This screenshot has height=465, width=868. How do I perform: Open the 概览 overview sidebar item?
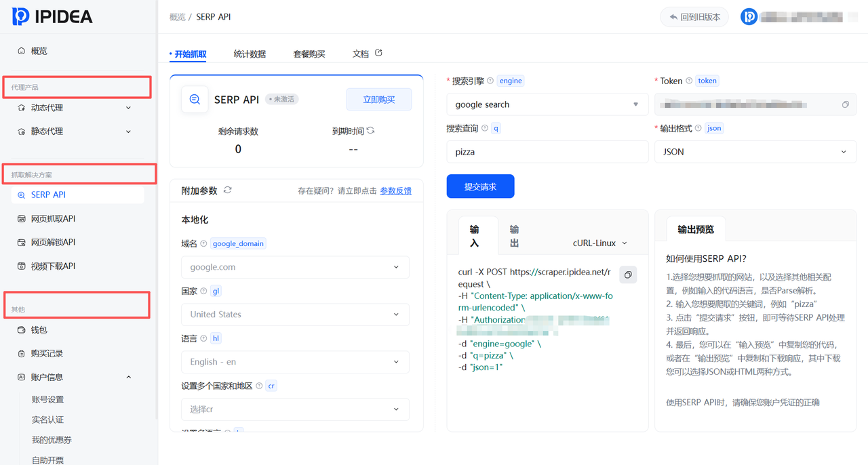39,51
